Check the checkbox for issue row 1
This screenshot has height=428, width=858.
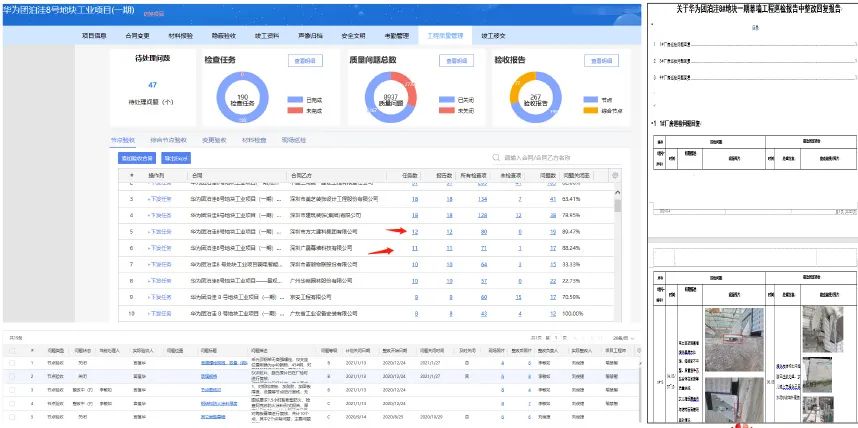click(11, 362)
